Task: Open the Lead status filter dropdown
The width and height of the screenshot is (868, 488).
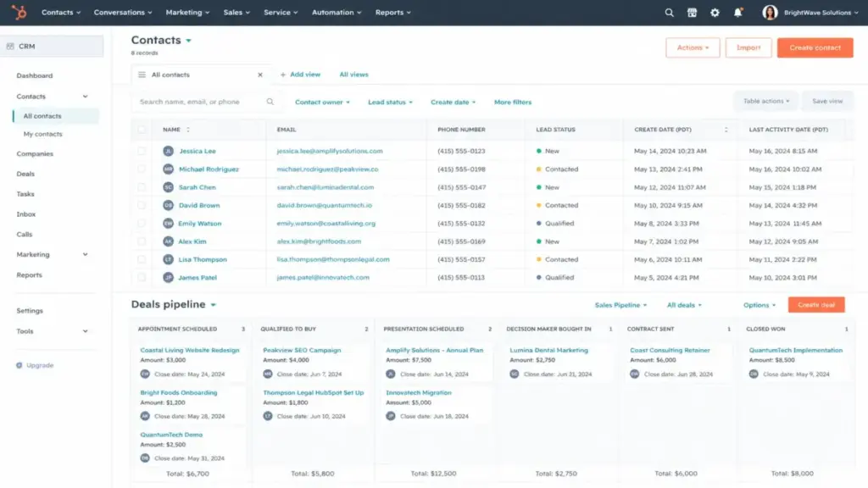Action: (390, 103)
